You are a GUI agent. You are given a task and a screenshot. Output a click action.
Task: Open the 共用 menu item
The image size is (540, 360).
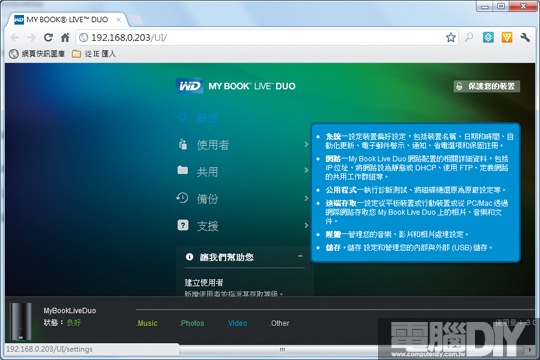(x=242, y=171)
